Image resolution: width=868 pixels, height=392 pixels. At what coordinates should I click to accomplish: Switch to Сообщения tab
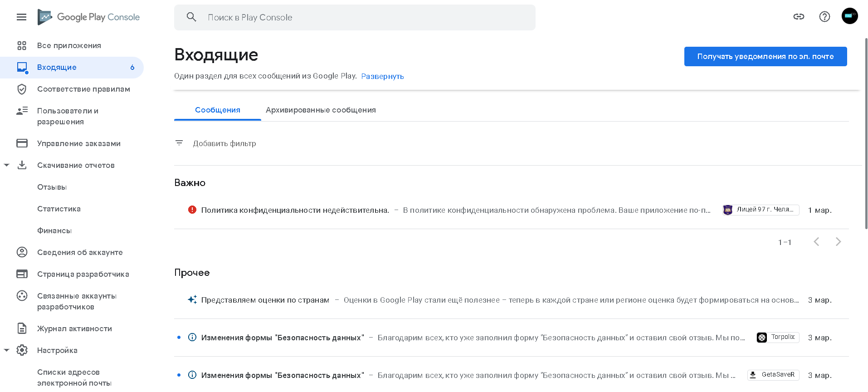(x=218, y=110)
